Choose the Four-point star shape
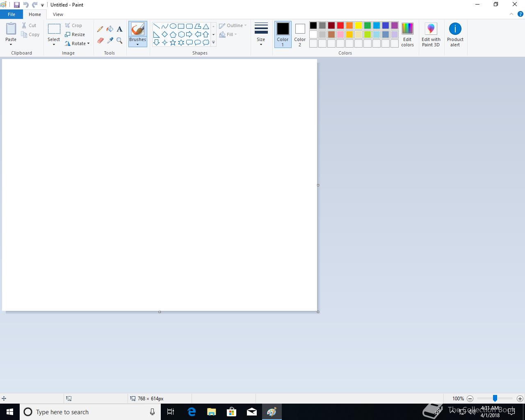 [x=164, y=42]
